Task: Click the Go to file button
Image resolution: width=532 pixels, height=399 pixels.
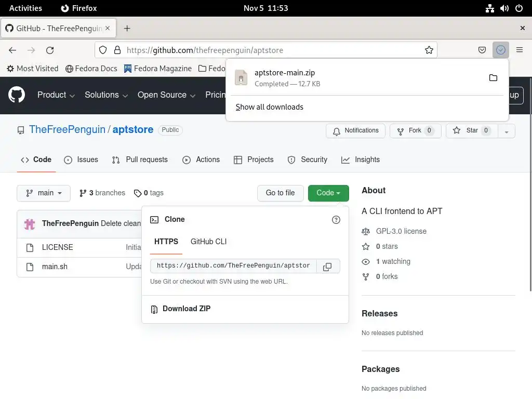Action: 280,193
